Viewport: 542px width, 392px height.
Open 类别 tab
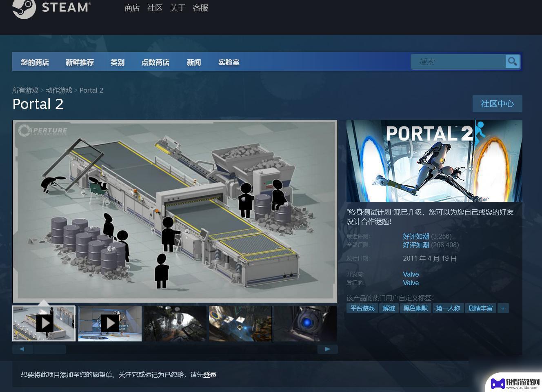point(118,62)
